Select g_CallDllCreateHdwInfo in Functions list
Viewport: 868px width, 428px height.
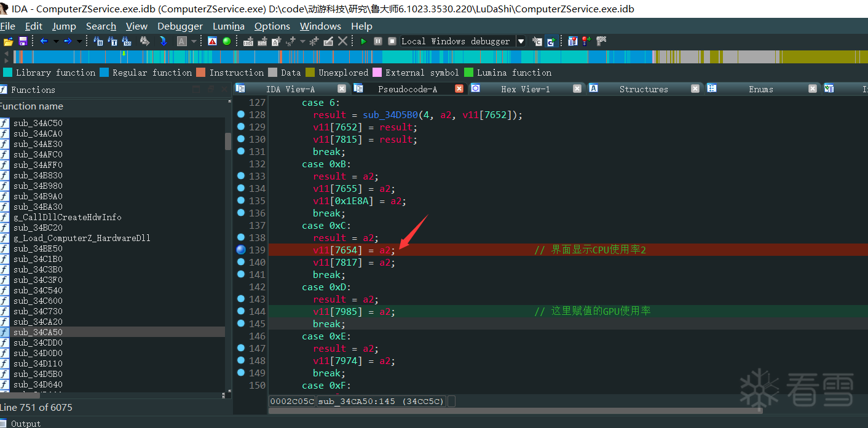pyautogui.click(x=67, y=217)
